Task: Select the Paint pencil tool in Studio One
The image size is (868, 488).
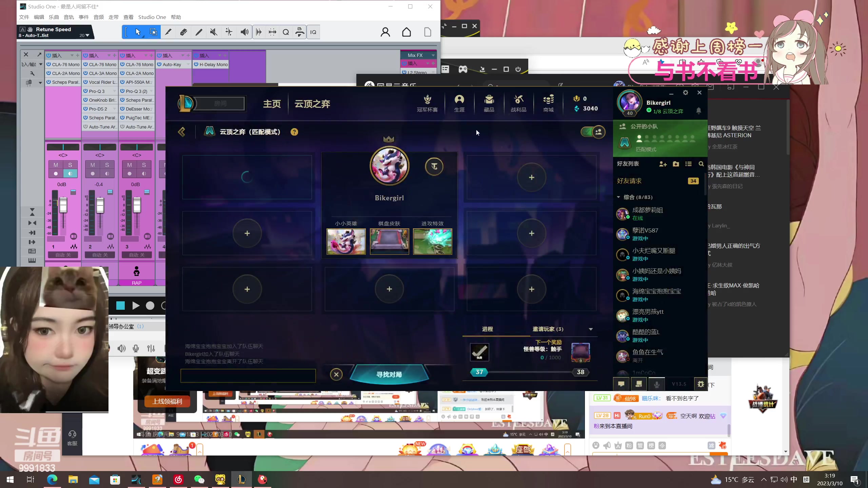Action: tap(199, 32)
